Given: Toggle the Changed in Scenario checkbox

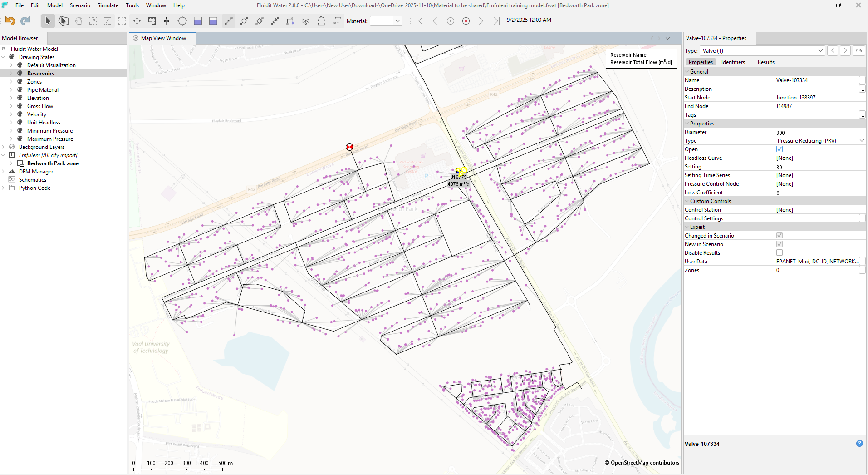Looking at the screenshot, I should coord(780,236).
